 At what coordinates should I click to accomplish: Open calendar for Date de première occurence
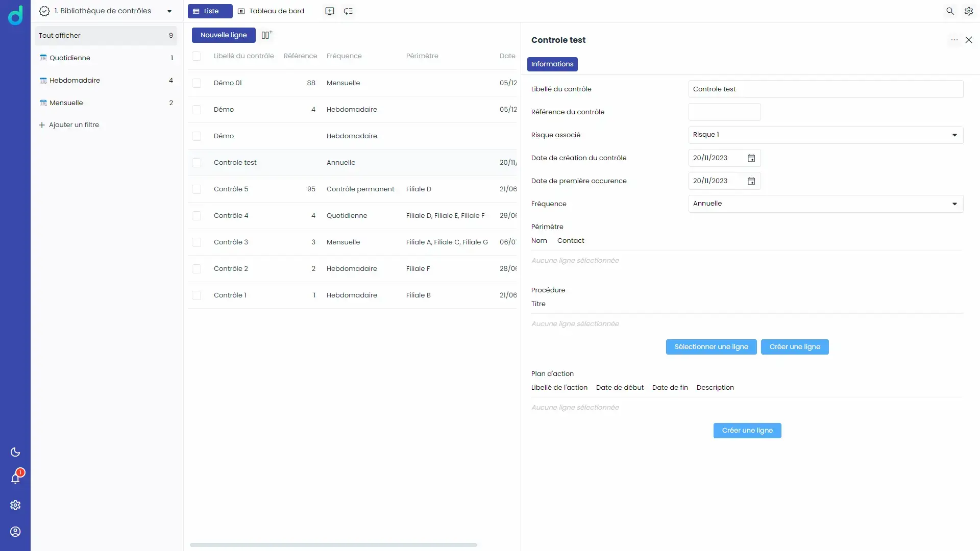[751, 181]
